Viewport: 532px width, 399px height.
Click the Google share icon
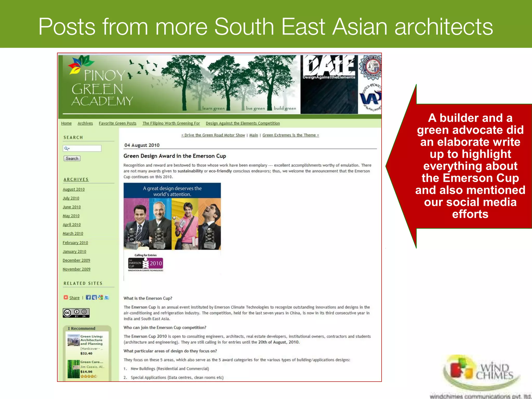101,297
